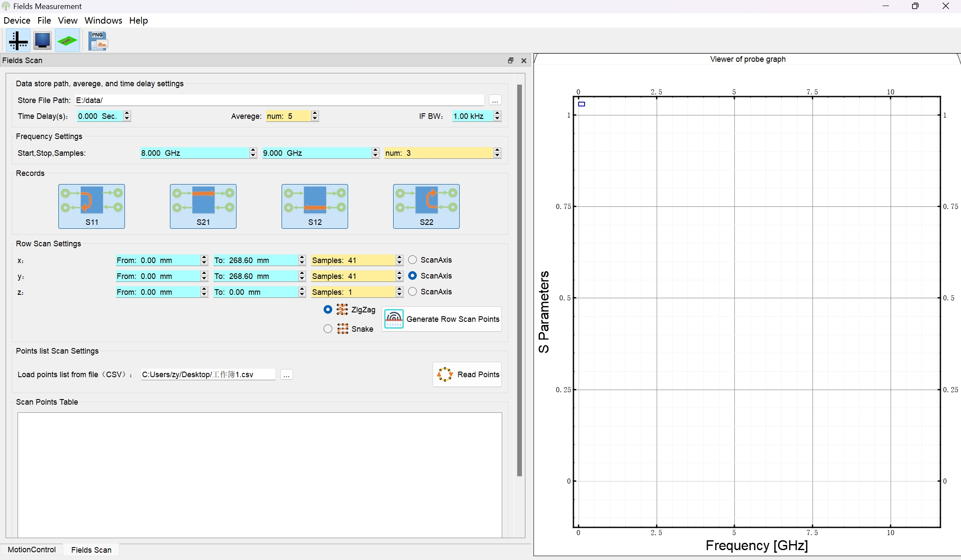
Task: Select the S11 record parameter
Action: pyautogui.click(x=91, y=206)
